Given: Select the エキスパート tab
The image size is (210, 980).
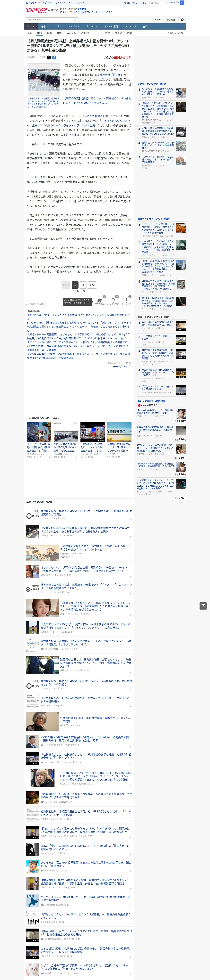Looking at the screenshot, I should coord(72,26).
